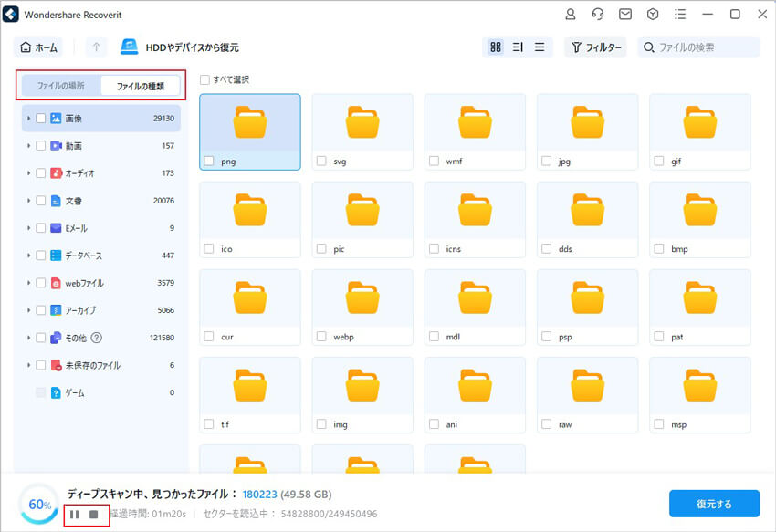Tick the オーディオ category checkbox
Viewport: 776px width, 532px height.
[40, 173]
